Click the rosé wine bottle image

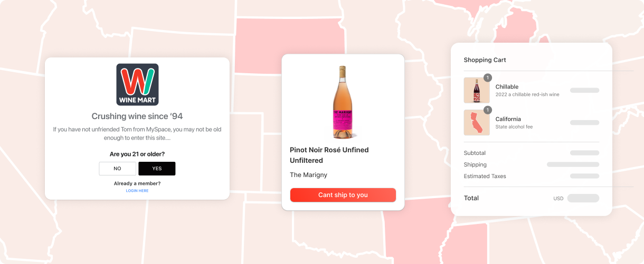343,102
